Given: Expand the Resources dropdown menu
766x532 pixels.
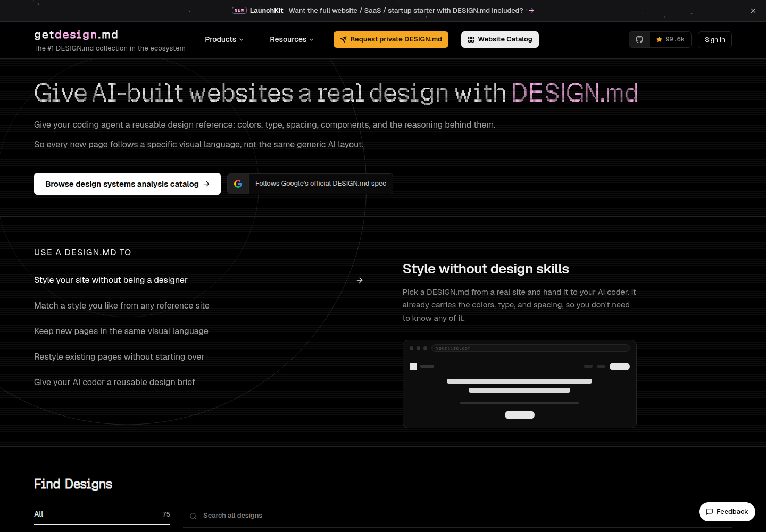Looking at the screenshot, I should [292, 39].
